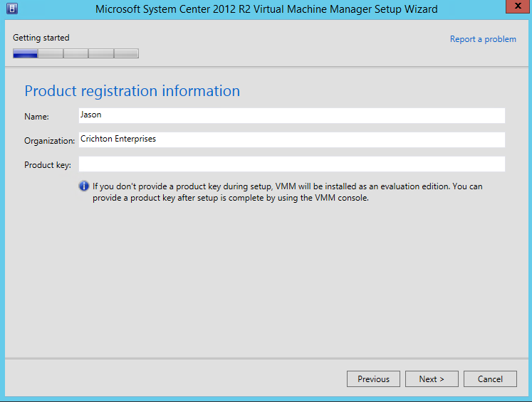Click the filled first progress step segment
This screenshot has height=402, width=532.
click(x=25, y=53)
